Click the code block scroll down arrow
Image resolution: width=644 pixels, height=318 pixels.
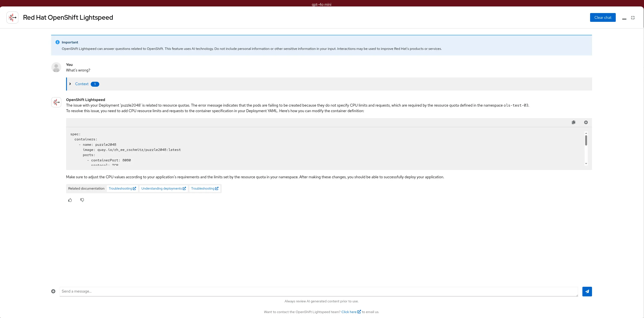586,163
